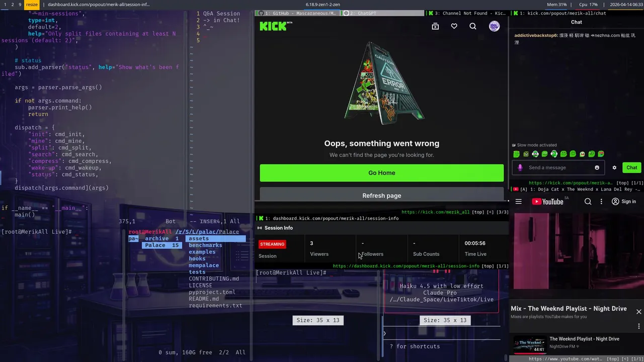Open YouTube three-dot settings menu
This screenshot has height=362, width=644.
[601, 202]
